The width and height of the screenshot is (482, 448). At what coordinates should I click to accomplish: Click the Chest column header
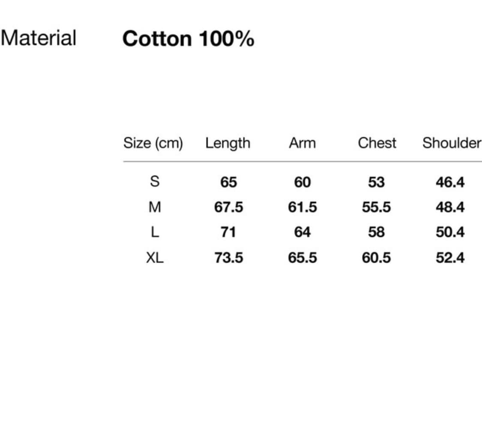tap(377, 143)
